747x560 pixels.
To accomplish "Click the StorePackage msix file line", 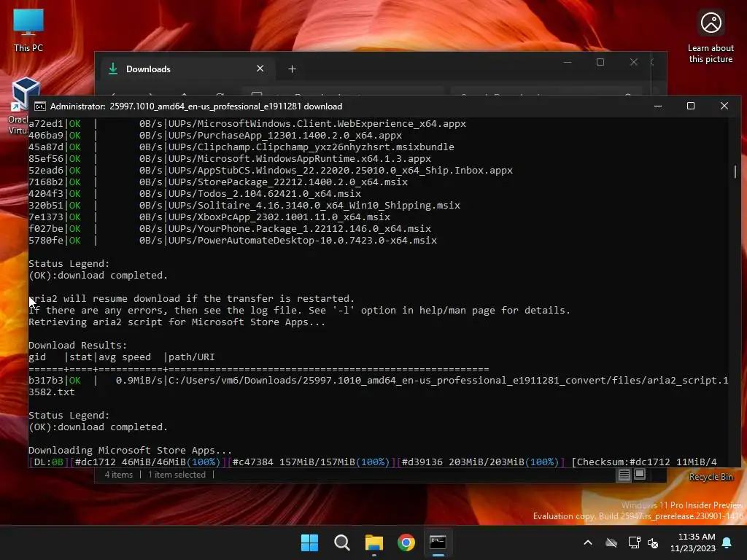I will (217, 182).
